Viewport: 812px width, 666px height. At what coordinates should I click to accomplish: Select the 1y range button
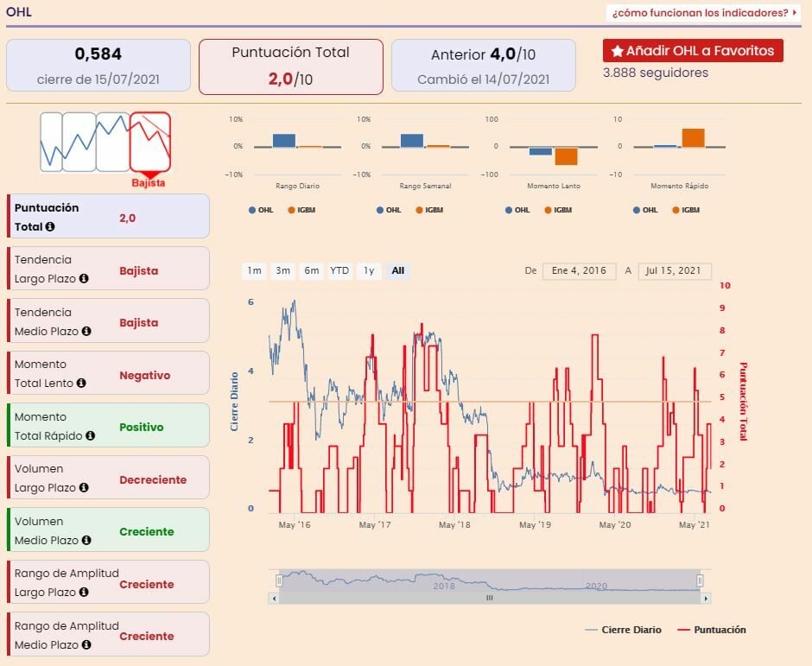369,271
